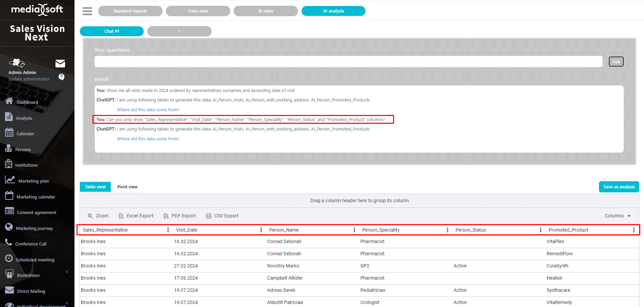Open Promoted_Product column options menu
This screenshot has height=307, width=644.
634,230
